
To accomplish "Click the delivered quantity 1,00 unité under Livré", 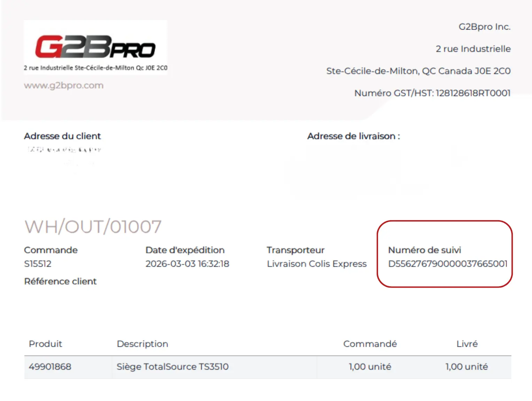I will (x=467, y=367).
